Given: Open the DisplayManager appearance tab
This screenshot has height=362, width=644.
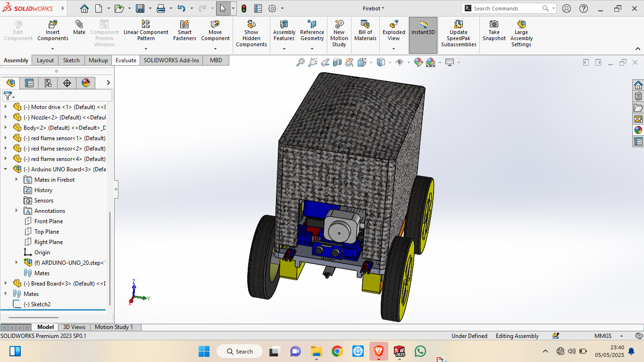Looking at the screenshot, I should pos(86,83).
